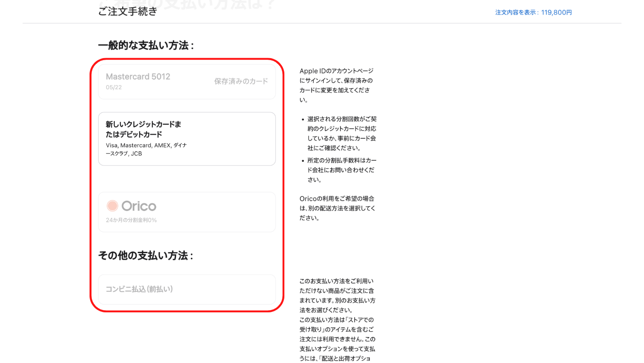Choose 新しいクレジットカード new credit or debit card option

(x=187, y=139)
